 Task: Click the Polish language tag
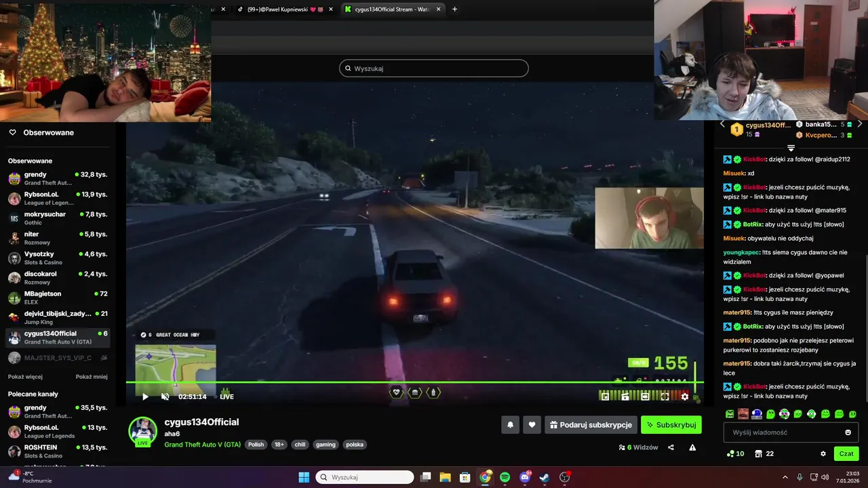click(x=256, y=445)
